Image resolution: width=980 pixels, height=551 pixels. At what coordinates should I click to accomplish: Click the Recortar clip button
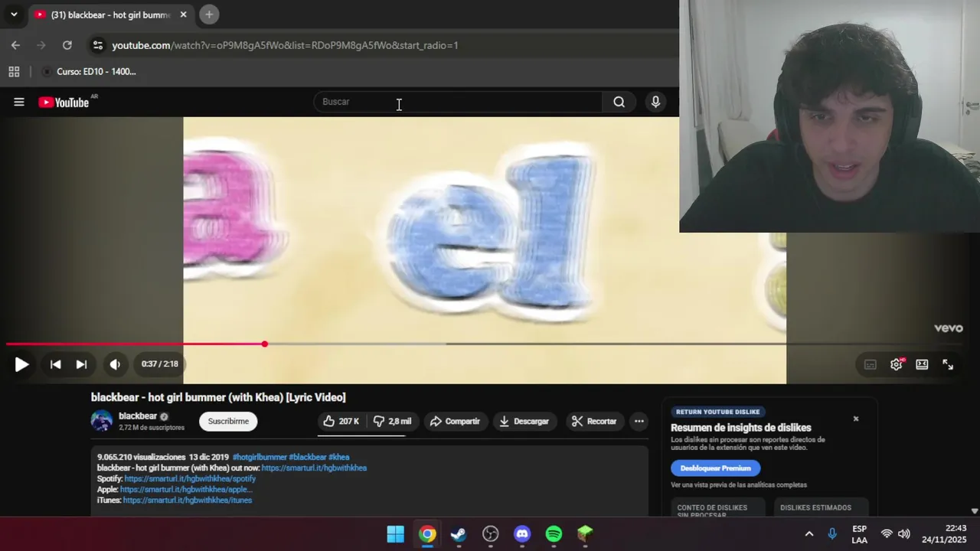pos(594,421)
